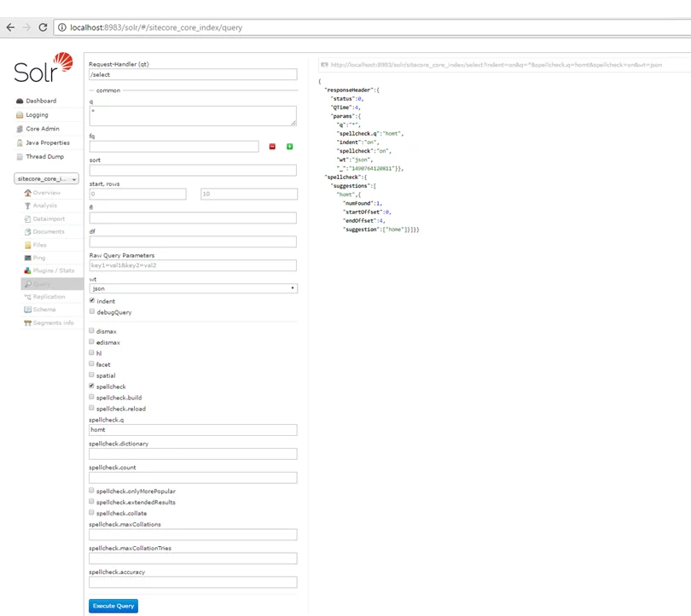This screenshot has height=616, width=691.
Task: Open the Plugins / Stats link
Action: coord(54,270)
